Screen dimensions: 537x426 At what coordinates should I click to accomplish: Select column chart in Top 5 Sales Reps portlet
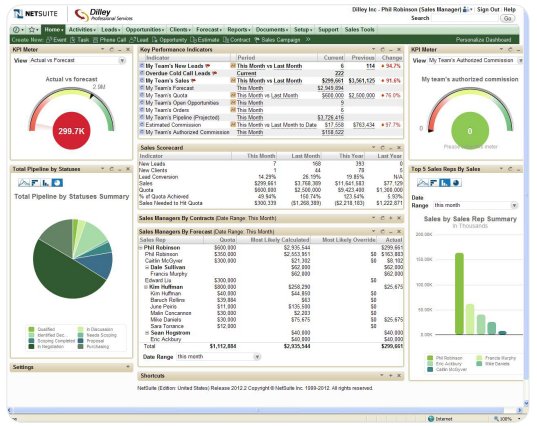click(445, 183)
